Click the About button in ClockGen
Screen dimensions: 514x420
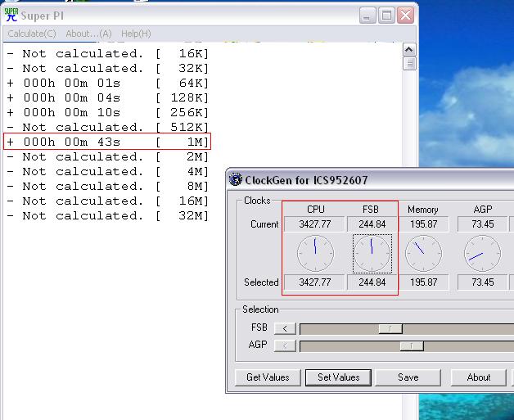[479, 377]
